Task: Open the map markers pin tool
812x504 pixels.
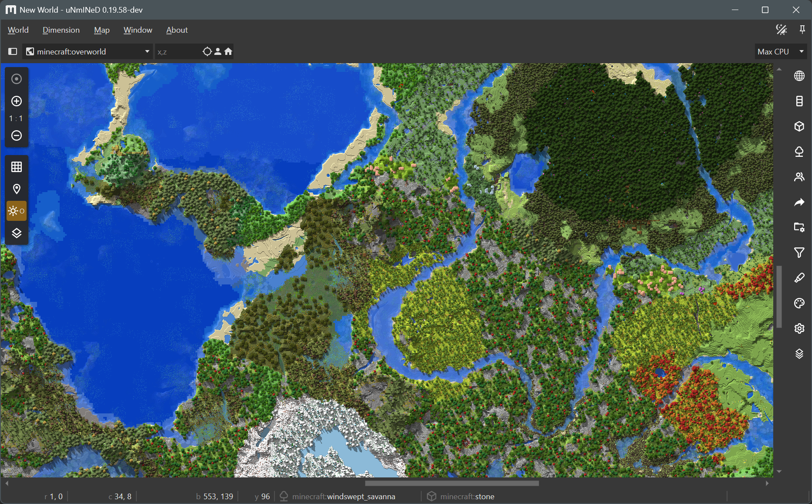Action: 17,189
